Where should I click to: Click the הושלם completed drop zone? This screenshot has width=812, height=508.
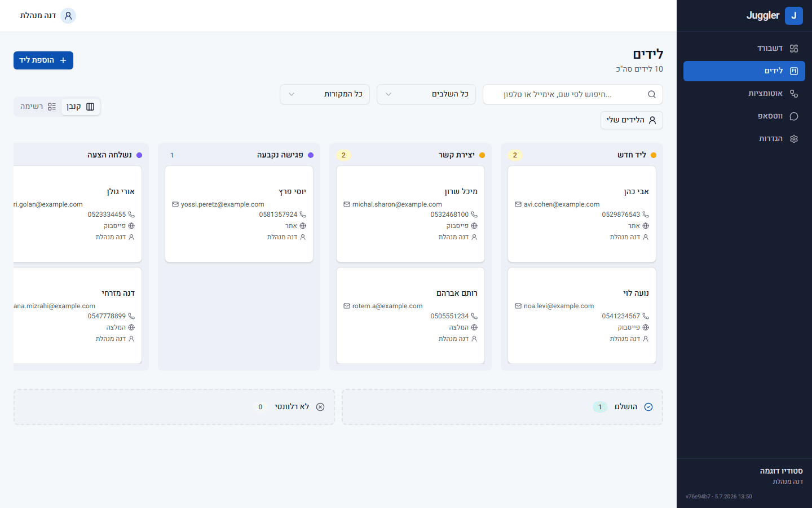pos(502,407)
